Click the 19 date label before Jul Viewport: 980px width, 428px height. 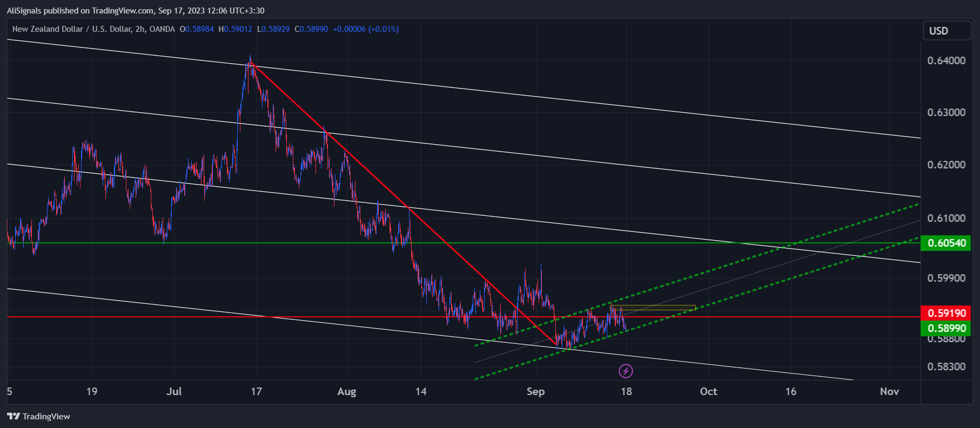(92, 391)
